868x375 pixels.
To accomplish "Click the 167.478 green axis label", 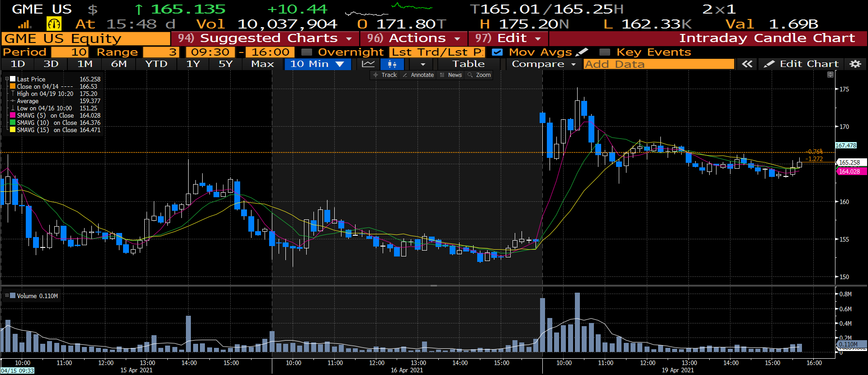I will click(x=846, y=146).
